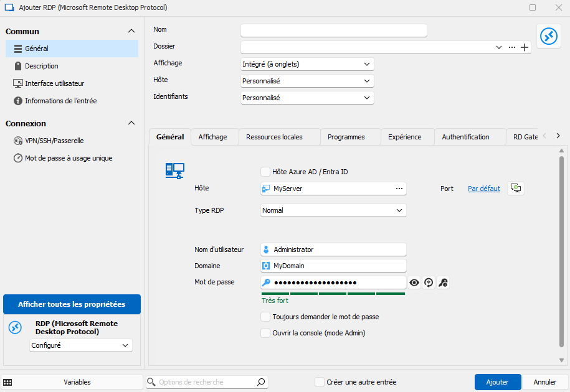
Task: Click Host field ellipsis browse button
Action: (399, 189)
